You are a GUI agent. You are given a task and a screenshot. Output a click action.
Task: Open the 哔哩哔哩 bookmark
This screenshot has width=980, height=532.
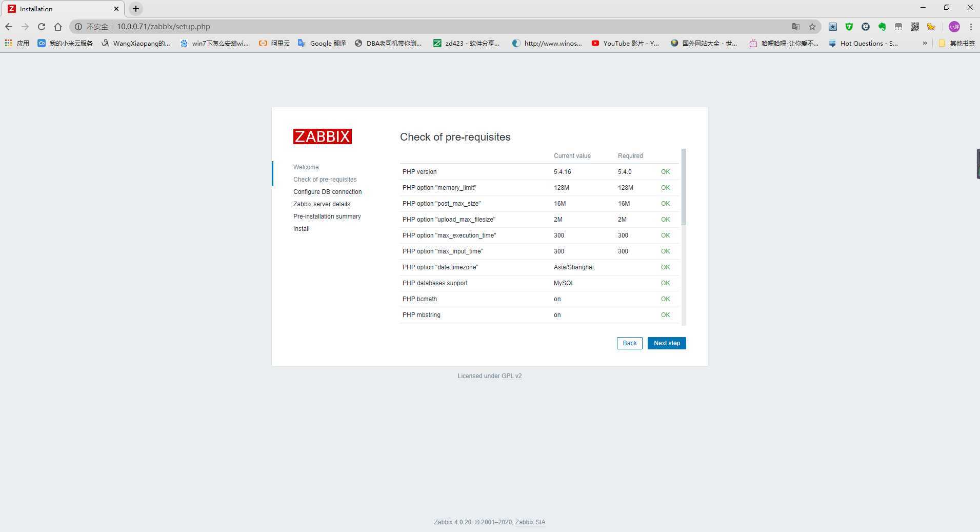(784, 43)
